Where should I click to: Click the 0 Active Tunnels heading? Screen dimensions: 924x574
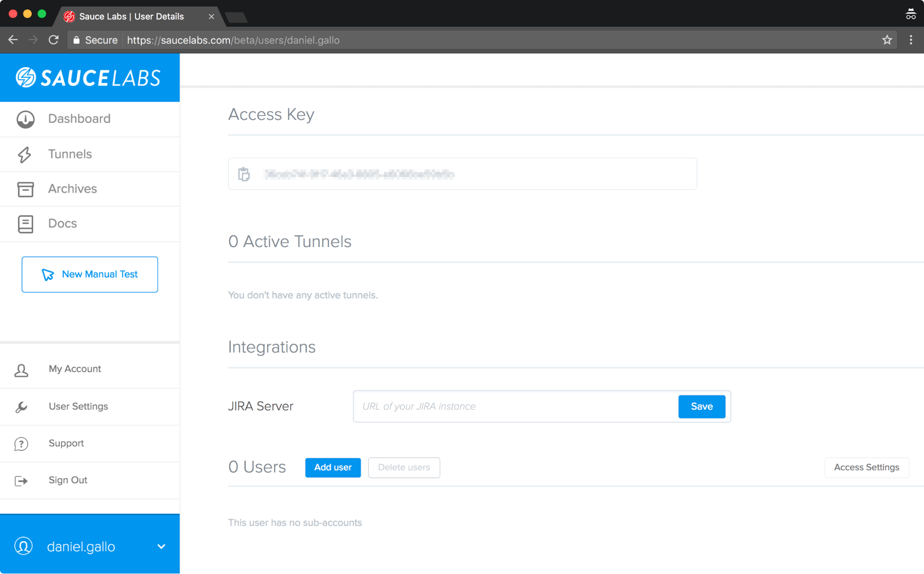[290, 241]
